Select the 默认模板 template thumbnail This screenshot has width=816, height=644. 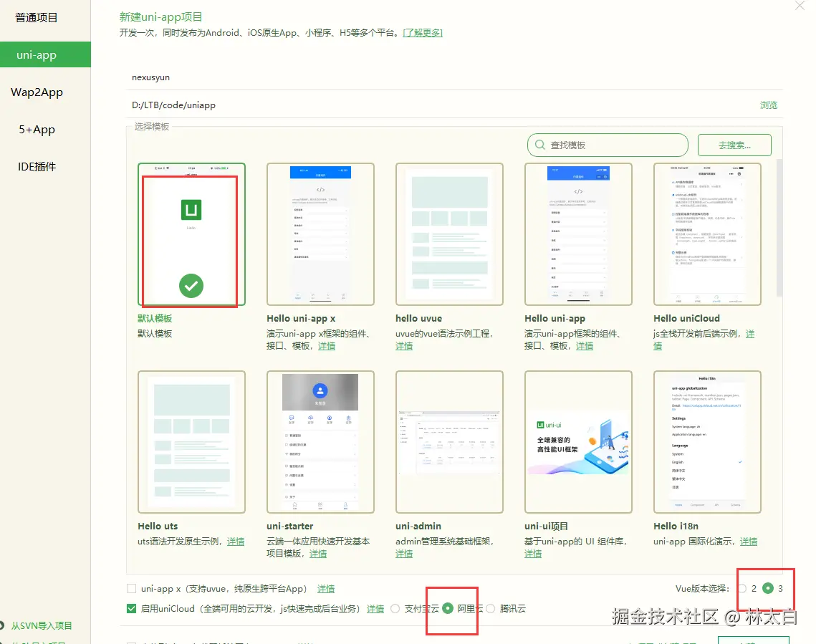pyautogui.click(x=191, y=234)
